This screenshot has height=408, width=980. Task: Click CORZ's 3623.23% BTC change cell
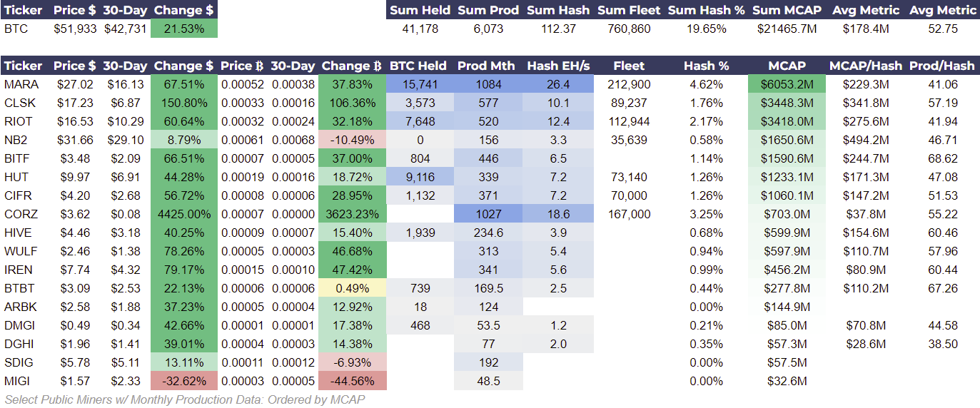pos(352,214)
